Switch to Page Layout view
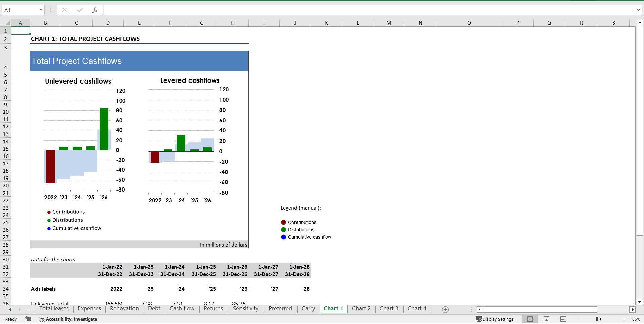This screenshot has height=324, width=644. pos(547,319)
